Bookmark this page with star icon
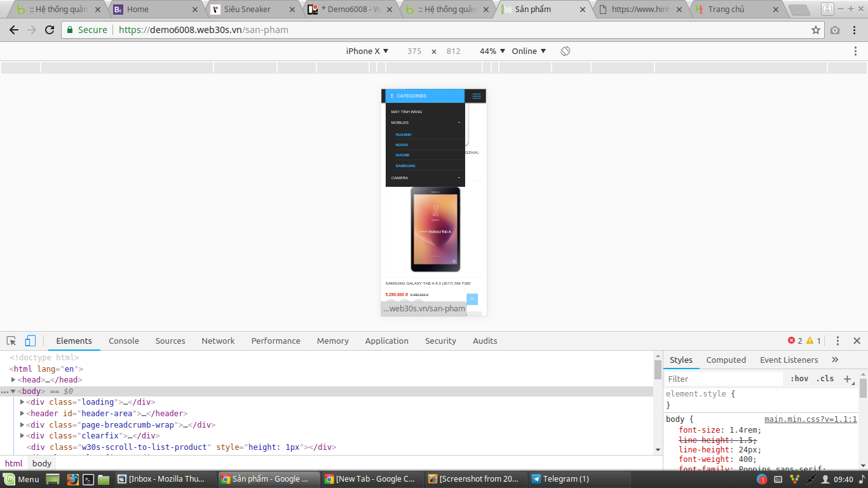This screenshot has width=868, height=488. point(816,30)
